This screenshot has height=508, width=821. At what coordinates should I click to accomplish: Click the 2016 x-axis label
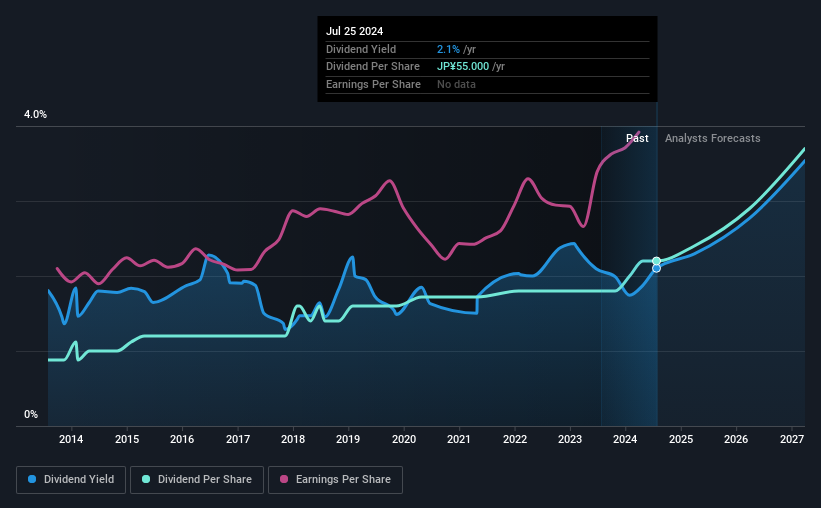click(x=182, y=439)
